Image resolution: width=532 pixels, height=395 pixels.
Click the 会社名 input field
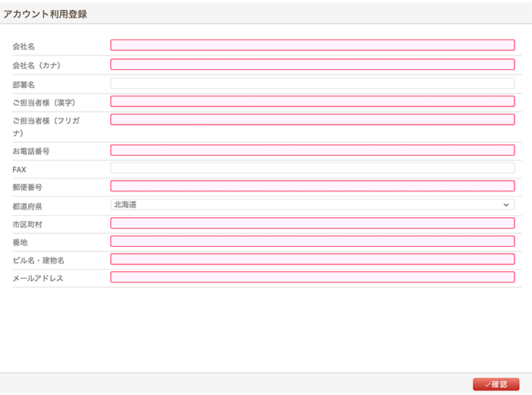coord(312,46)
